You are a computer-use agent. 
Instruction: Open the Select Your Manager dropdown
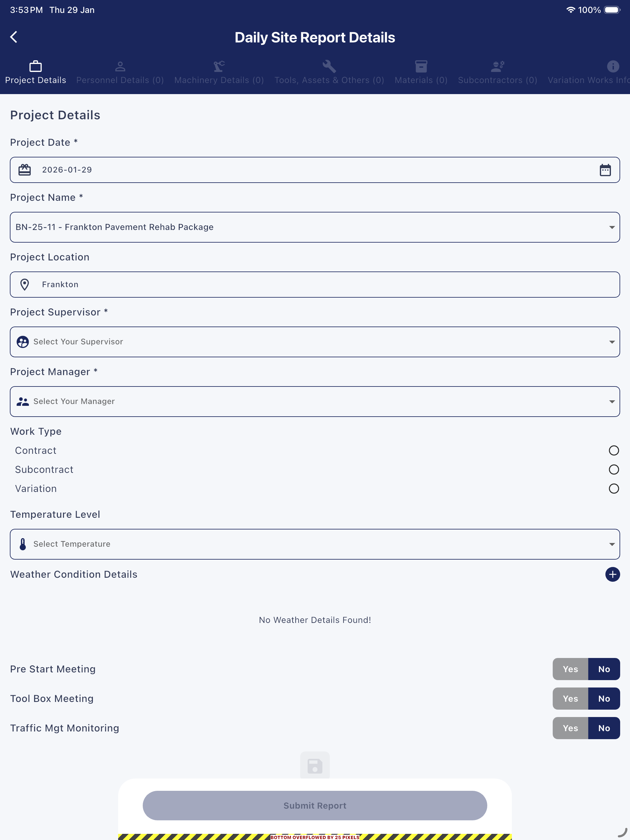[315, 401]
